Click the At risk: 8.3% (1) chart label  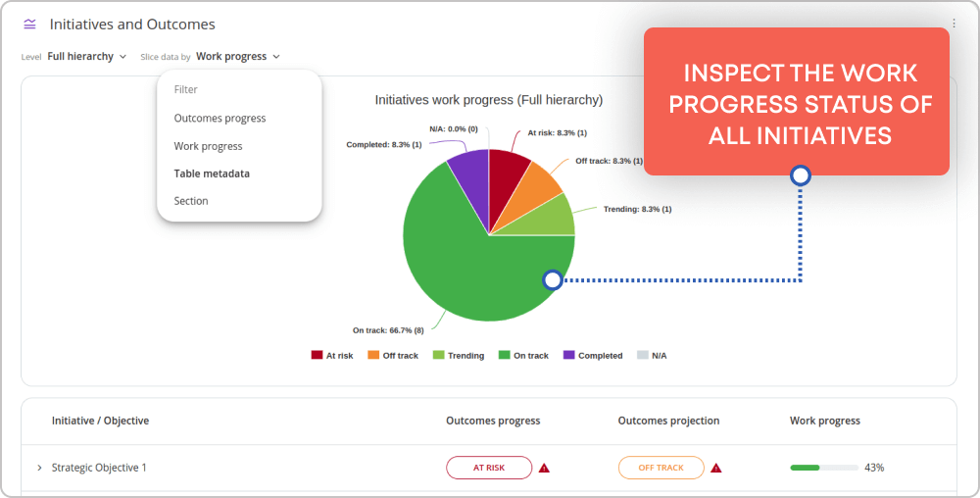click(558, 132)
